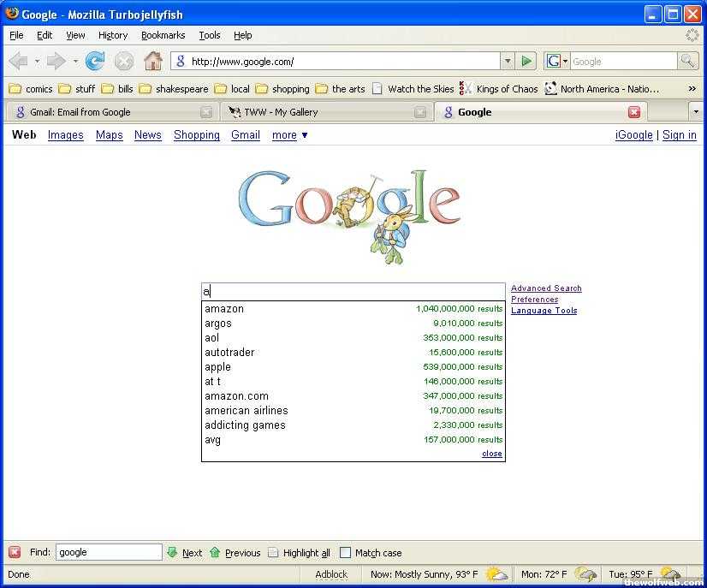Show more bookmarks with chevron

(692, 88)
